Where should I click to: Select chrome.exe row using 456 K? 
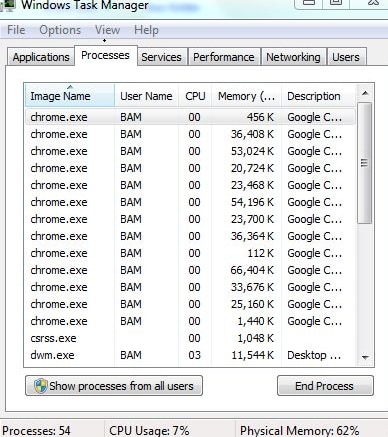pyautogui.click(x=190, y=117)
